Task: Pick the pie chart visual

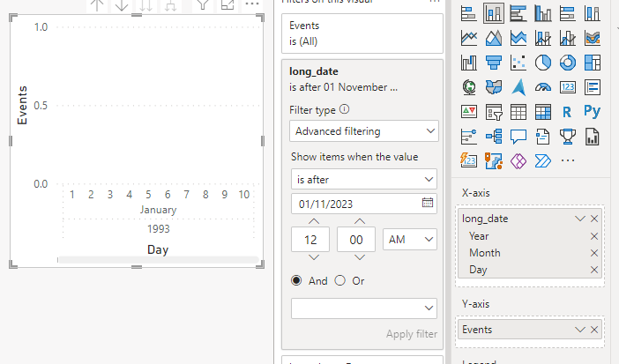Action: point(543,63)
